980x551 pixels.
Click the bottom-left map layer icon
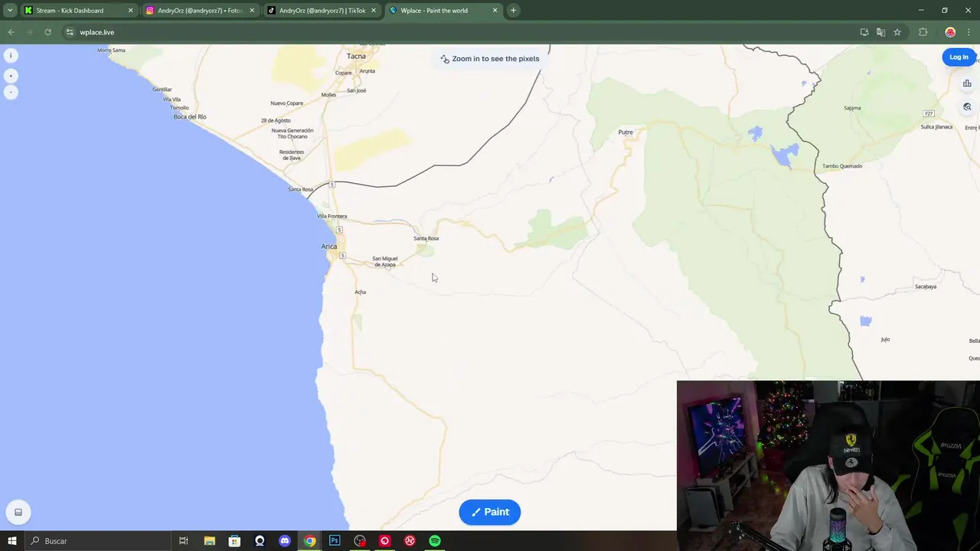click(18, 512)
